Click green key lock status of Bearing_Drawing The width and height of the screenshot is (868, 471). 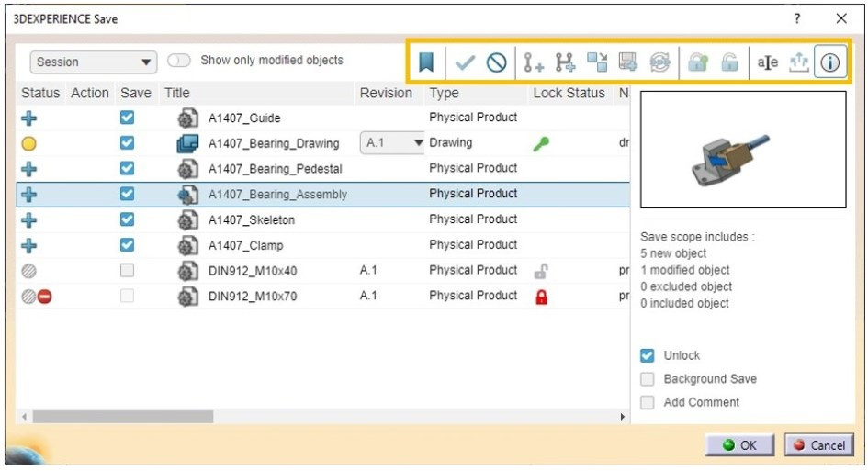coord(541,144)
